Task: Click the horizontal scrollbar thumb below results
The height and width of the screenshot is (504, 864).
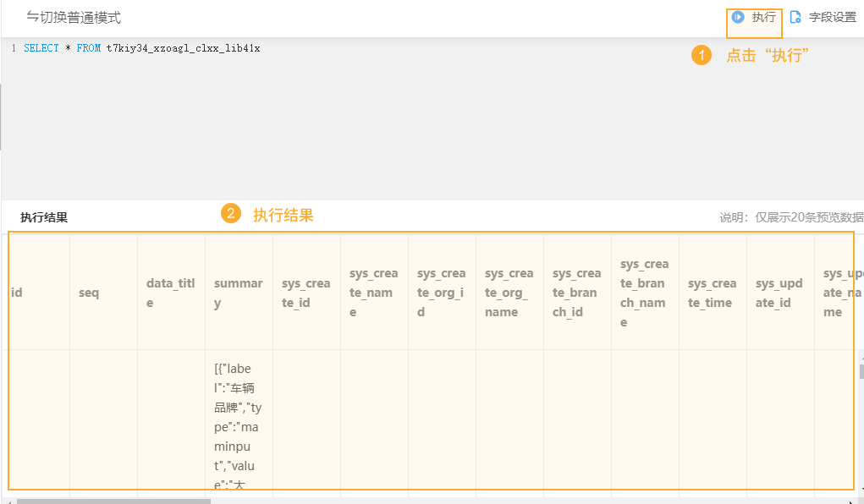Action: pos(113,501)
